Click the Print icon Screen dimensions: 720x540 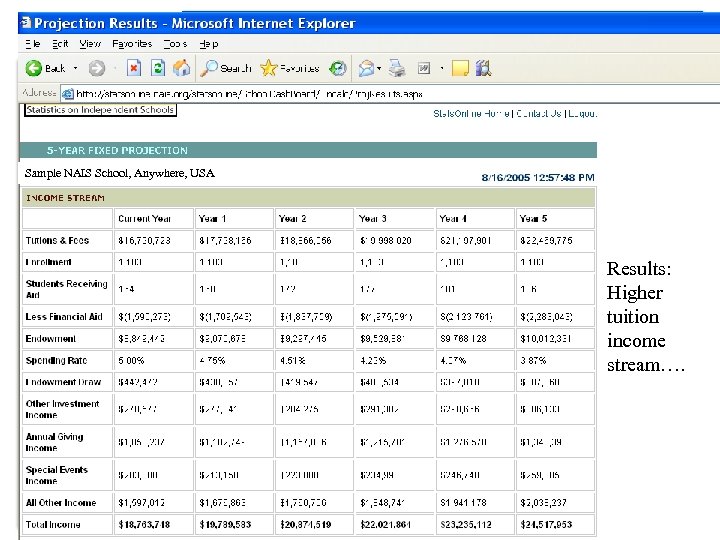pyautogui.click(x=397, y=68)
